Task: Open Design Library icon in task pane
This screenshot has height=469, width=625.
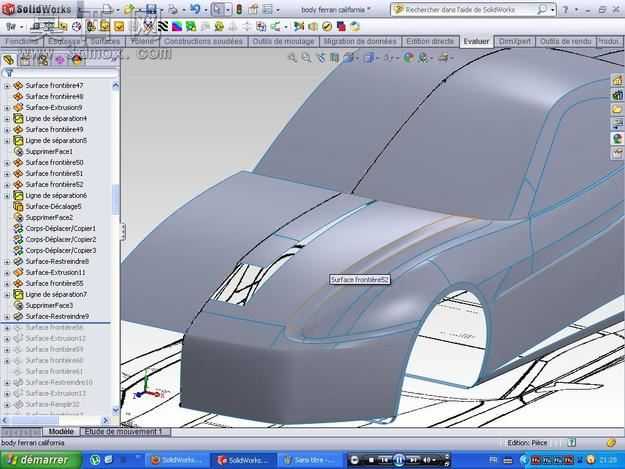Action: pos(617,95)
